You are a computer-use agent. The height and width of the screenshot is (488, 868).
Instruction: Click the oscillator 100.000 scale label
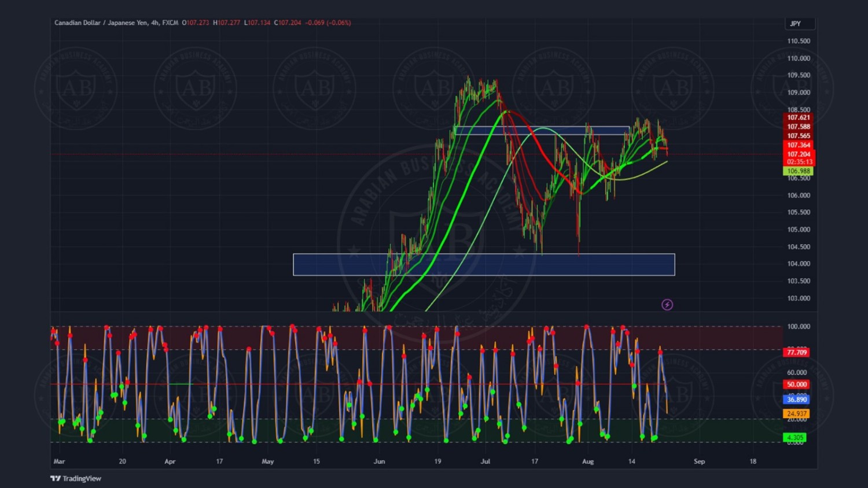(799, 327)
